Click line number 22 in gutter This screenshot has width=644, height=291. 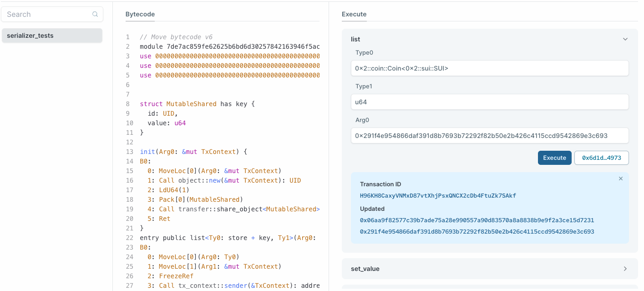pos(129,238)
